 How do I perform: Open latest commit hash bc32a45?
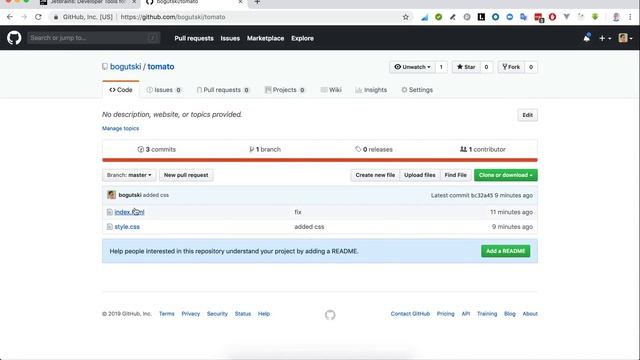482,196
